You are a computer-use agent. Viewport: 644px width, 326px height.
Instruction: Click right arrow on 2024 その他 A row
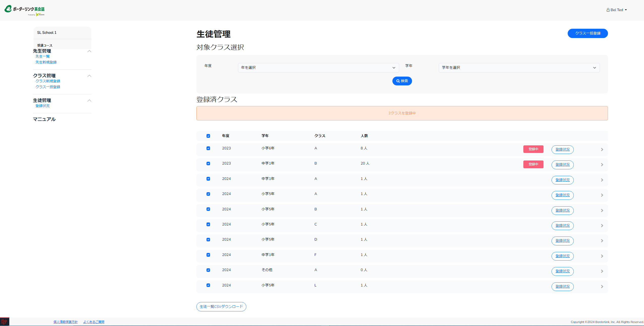point(602,271)
